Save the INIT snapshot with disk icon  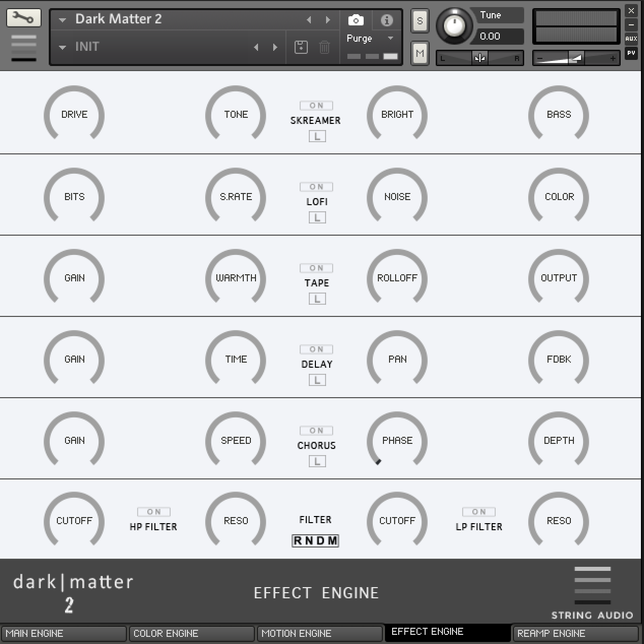coord(301,47)
